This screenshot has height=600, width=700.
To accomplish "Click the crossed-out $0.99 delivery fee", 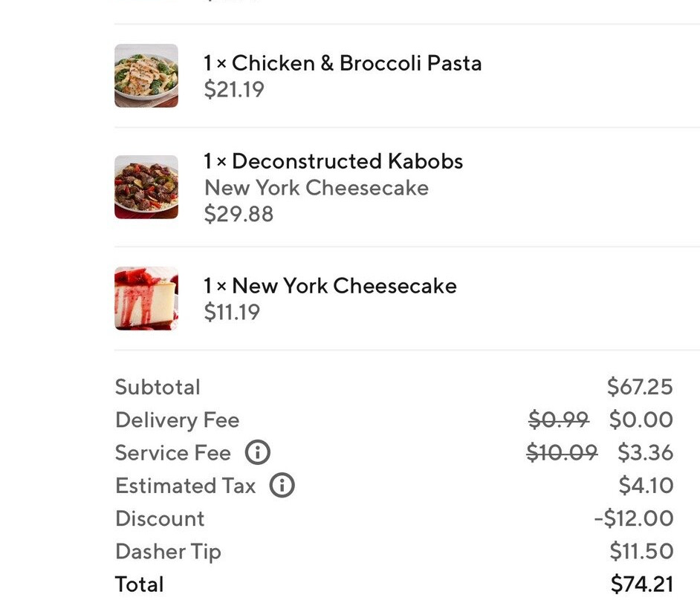I will (x=559, y=420).
